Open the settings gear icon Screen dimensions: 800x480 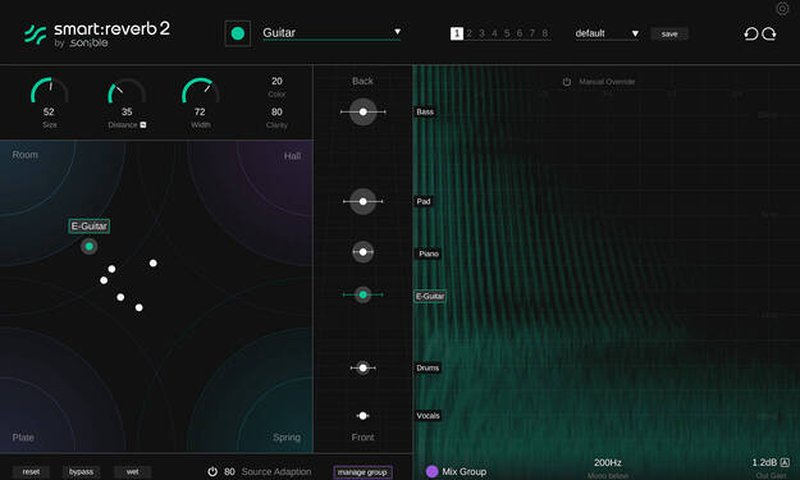pyautogui.click(x=782, y=9)
